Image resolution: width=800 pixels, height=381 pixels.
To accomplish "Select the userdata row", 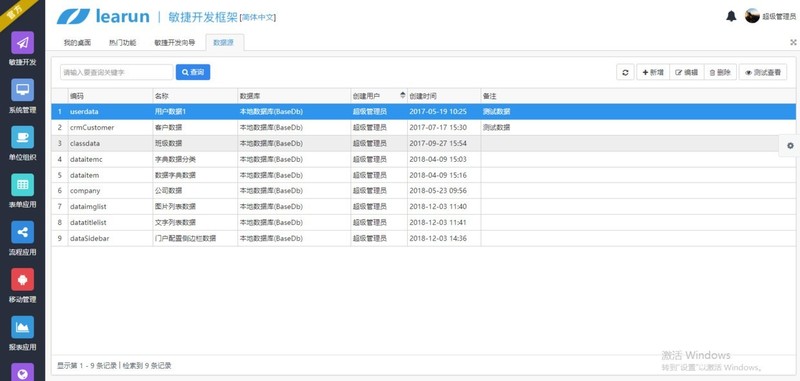I will click(423, 112).
